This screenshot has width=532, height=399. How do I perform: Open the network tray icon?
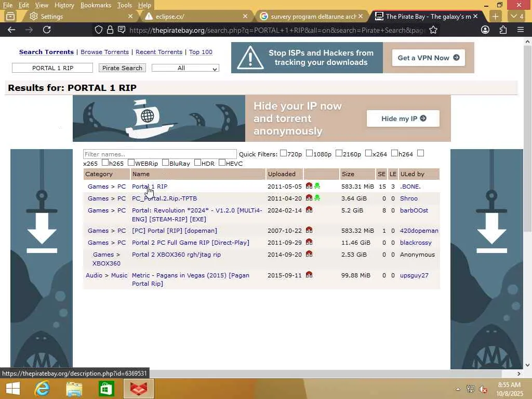pos(470,389)
